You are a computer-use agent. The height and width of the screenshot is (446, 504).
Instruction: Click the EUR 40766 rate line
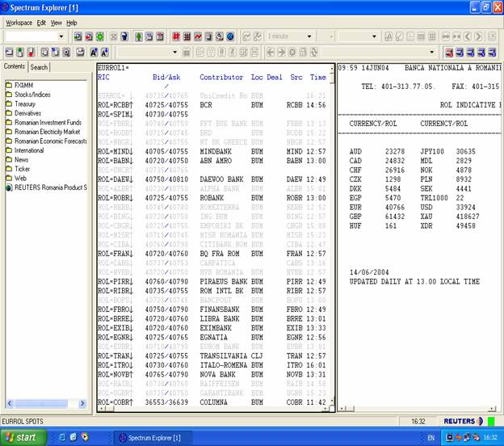[377, 208]
